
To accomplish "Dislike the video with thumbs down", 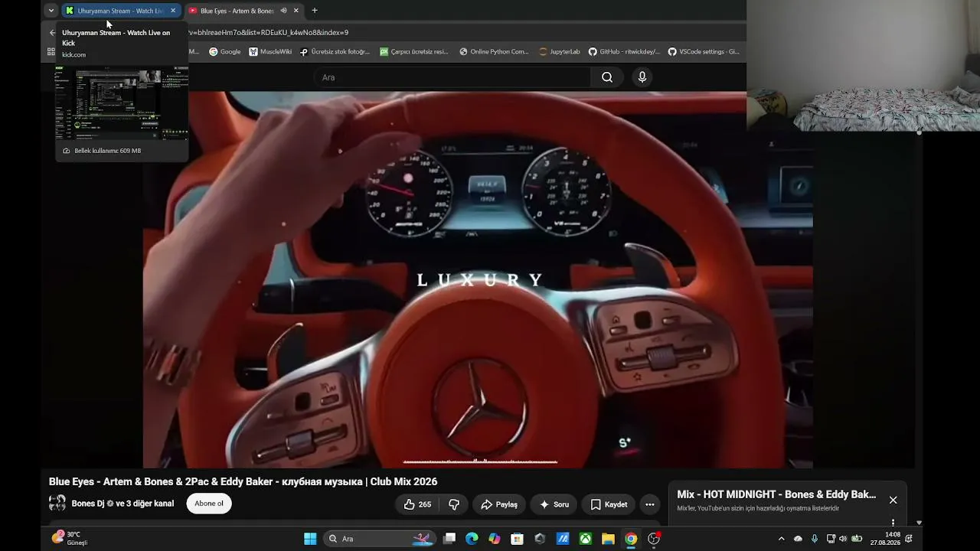I will (454, 504).
